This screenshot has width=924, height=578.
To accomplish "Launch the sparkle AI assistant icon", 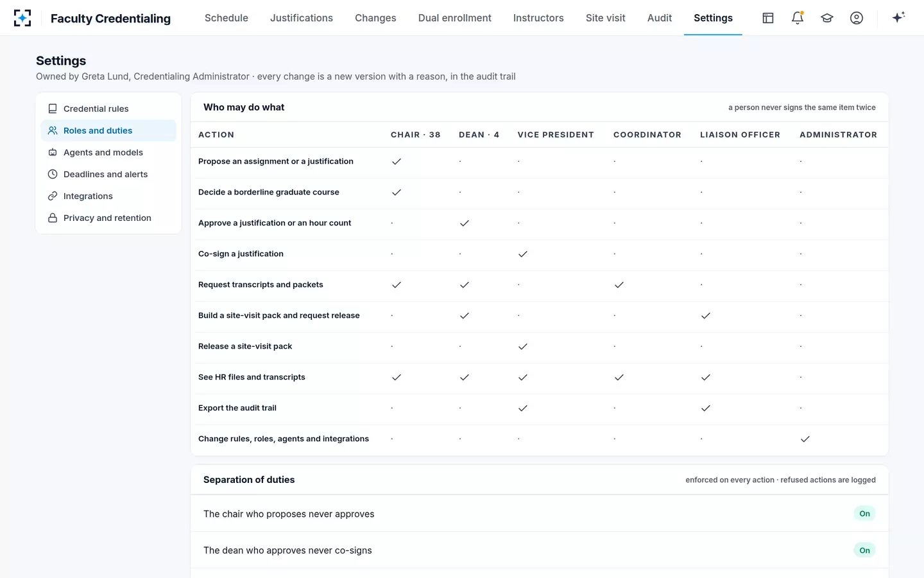I will click(898, 17).
